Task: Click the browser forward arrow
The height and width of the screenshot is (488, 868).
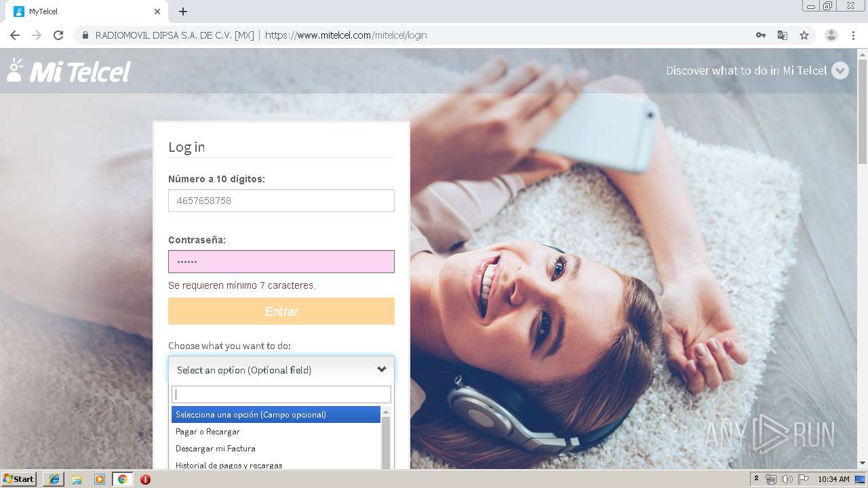Action: [37, 35]
